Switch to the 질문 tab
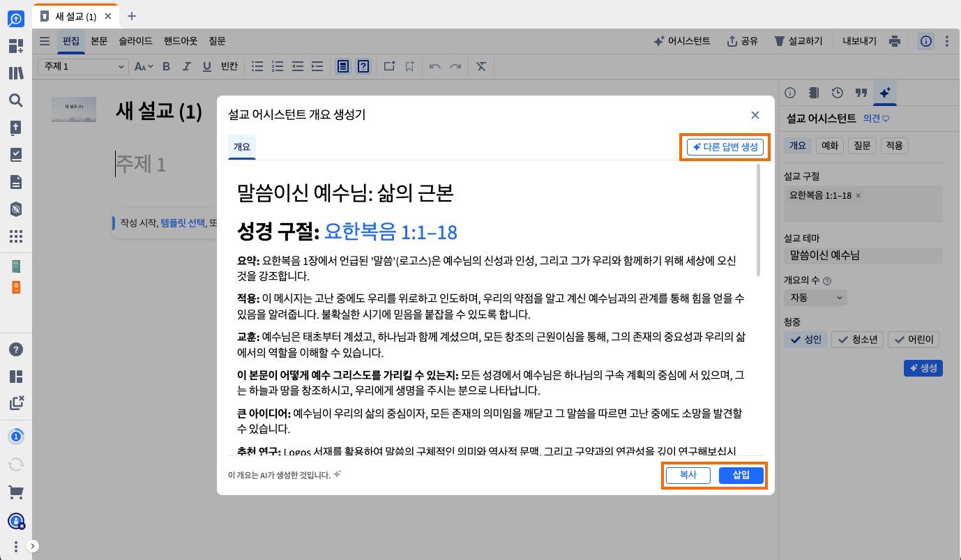Screen dimensions: 961x560 (x=217, y=41)
